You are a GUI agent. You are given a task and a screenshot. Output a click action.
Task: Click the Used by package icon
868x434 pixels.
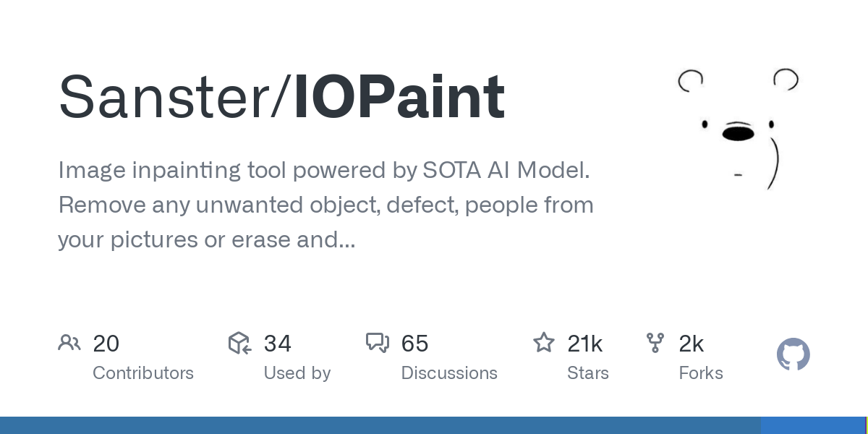pyautogui.click(x=239, y=343)
